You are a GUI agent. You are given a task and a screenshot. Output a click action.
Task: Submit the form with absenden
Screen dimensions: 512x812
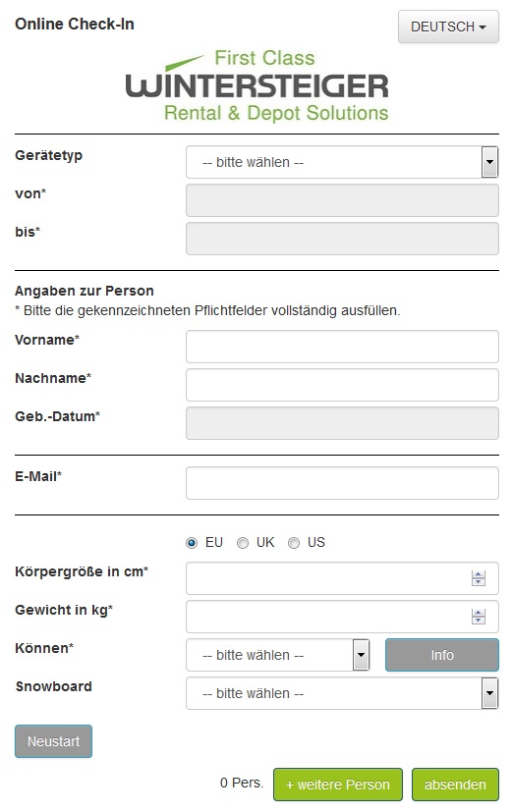[456, 785]
